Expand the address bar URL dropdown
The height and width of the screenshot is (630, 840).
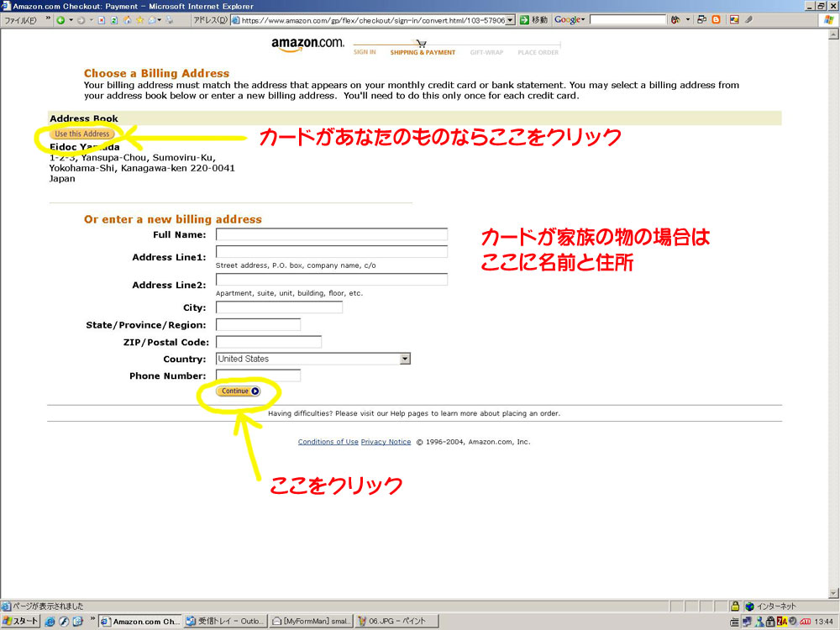click(x=511, y=20)
